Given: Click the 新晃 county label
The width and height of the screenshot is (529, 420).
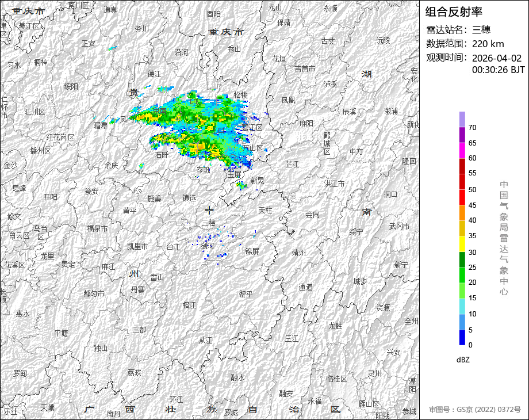Looking at the screenshot, I should [x=257, y=181].
